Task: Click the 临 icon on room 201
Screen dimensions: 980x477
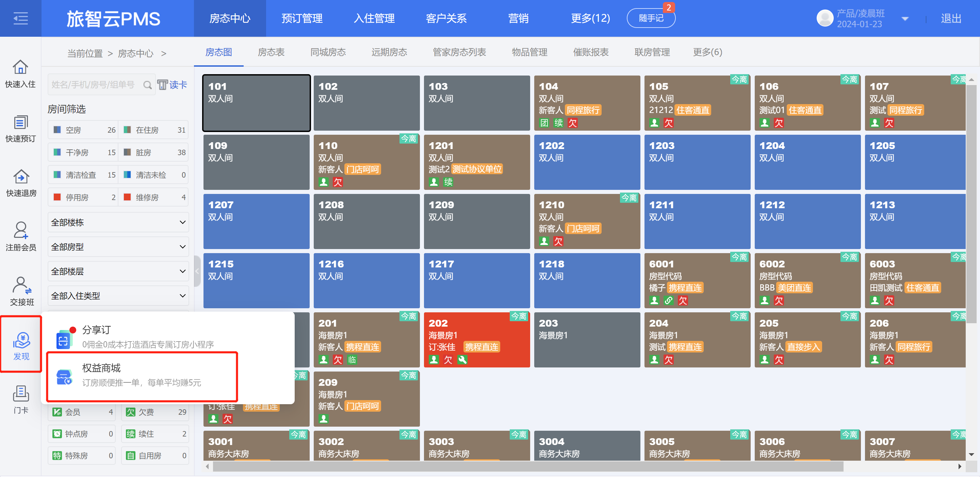Action: (352, 360)
